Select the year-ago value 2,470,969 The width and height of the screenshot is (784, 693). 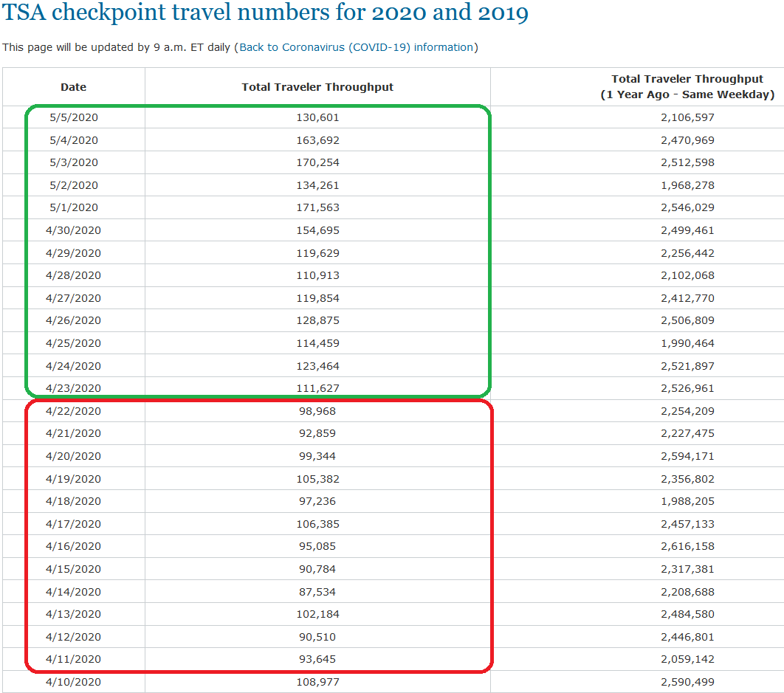point(687,140)
